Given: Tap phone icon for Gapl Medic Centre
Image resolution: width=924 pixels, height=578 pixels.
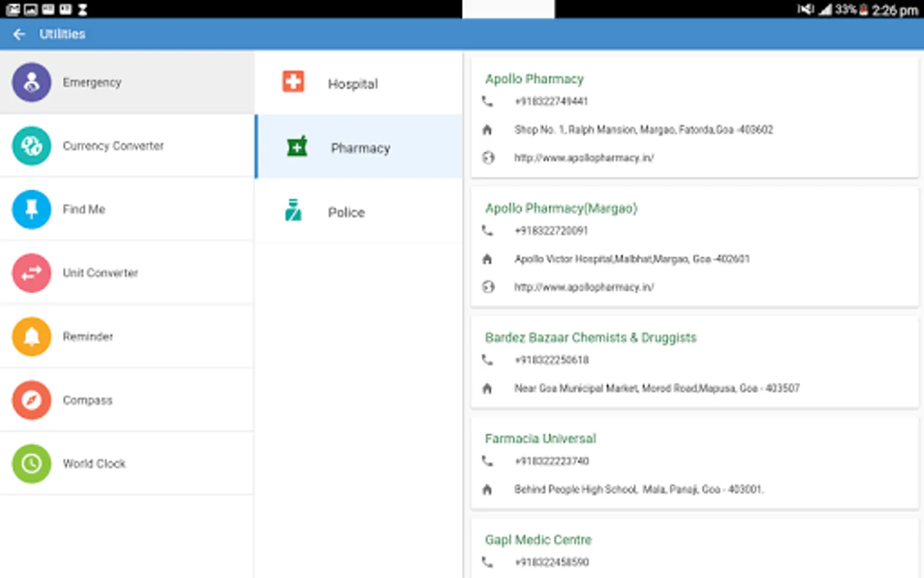Looking at the screenshot, I should pos(488,562).
